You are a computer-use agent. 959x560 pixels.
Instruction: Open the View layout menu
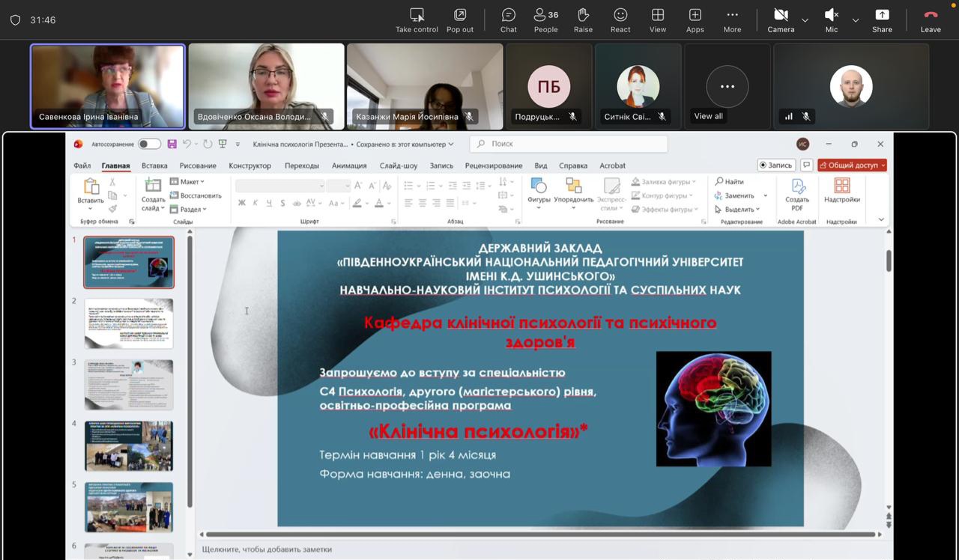click(658, 19)
